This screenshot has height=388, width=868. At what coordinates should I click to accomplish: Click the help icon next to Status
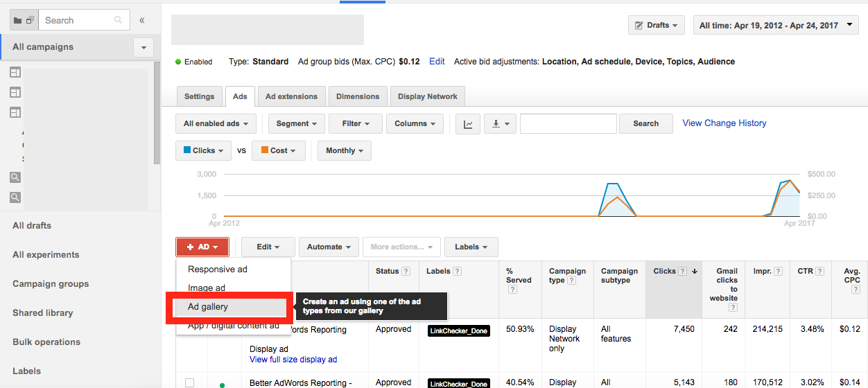click(406, 272)
